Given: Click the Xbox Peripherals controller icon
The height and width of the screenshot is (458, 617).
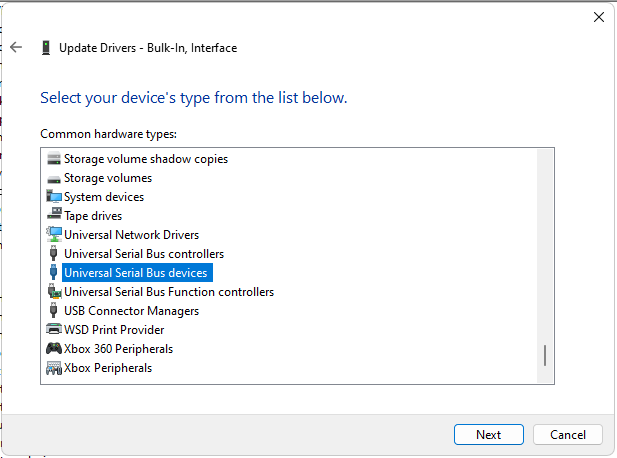Looking at the screenshot, I should (54, 368).
